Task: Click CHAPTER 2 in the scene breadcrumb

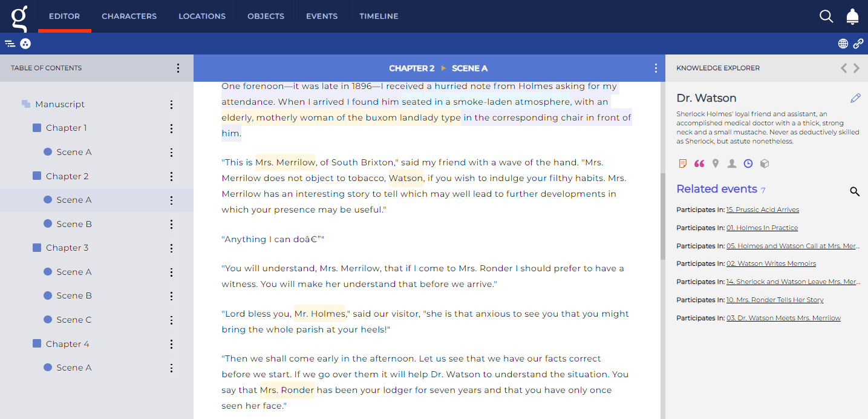Action: pos(412,68)
